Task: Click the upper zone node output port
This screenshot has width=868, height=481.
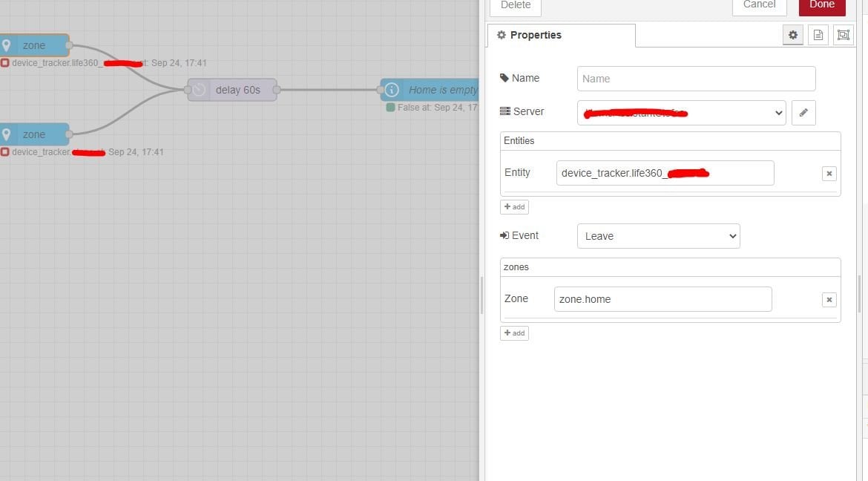Action: pos(69,45)
